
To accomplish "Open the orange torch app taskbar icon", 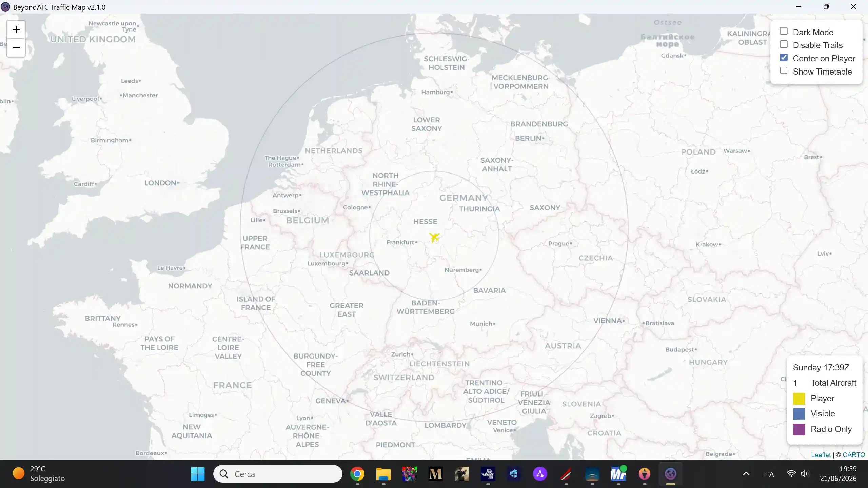I will click(x=644, y=474).
